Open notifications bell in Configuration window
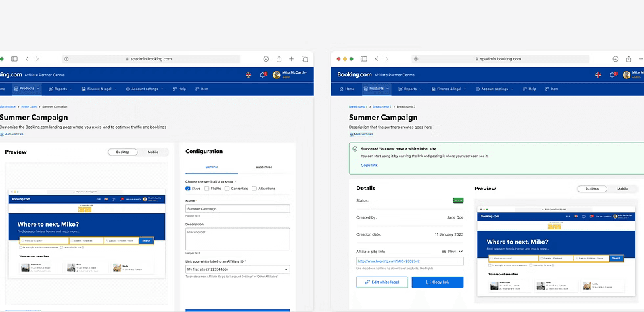The image size is (644, 312). click(263, 75)
